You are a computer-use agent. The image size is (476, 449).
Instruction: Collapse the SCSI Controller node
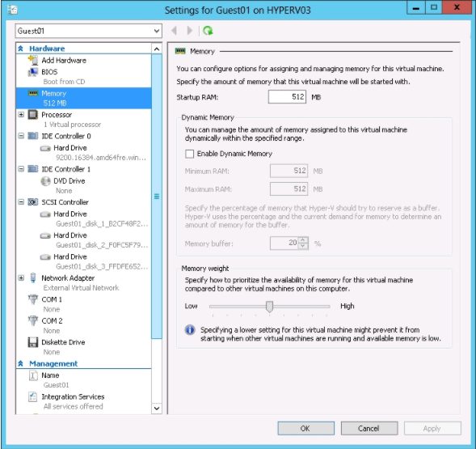(21, 202)
